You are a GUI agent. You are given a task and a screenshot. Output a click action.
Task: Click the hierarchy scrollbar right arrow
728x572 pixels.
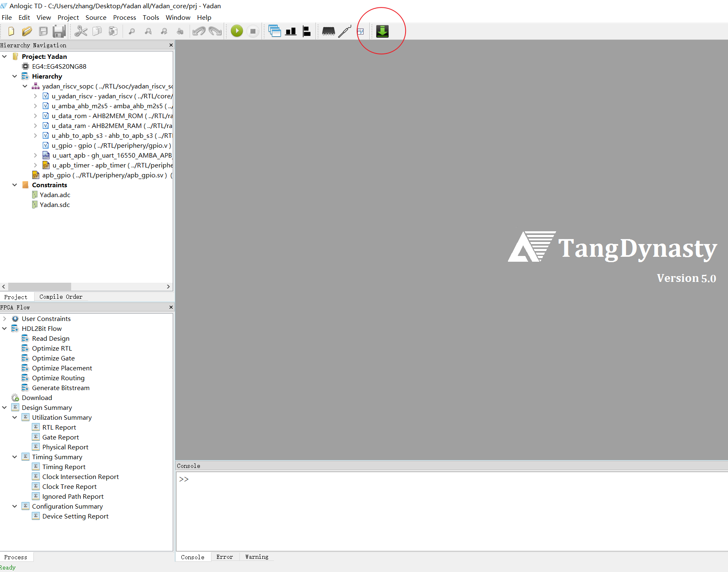[x=168, y=286]
